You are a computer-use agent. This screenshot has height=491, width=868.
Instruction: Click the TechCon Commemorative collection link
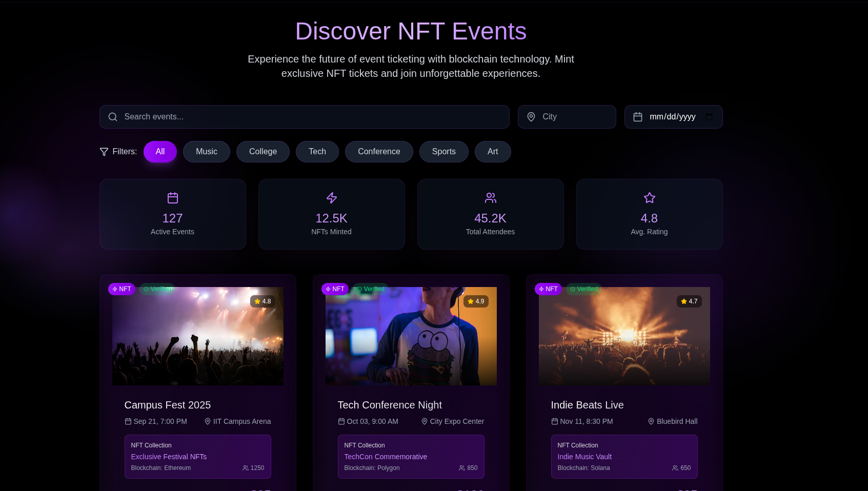(386, 457)
